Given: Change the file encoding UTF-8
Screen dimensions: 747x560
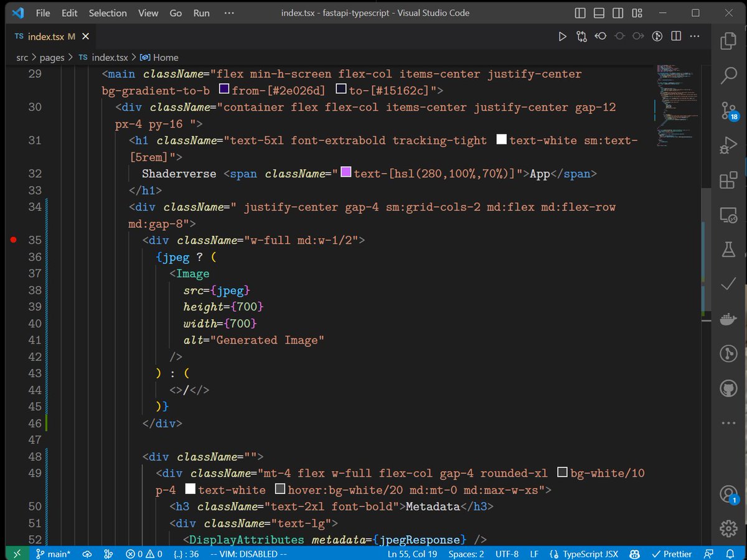Looking at the screenshot, I should tap(507, 554).
